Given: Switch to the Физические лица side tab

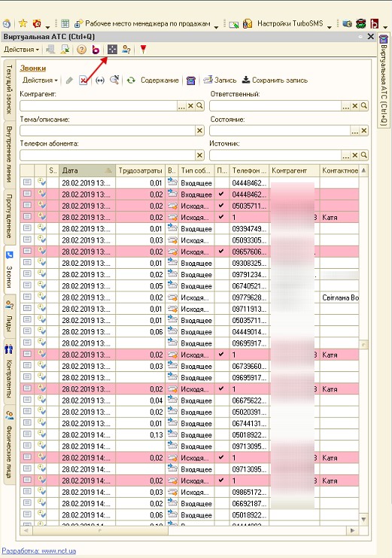Looking at the screenshot, I should click(9, 444).
